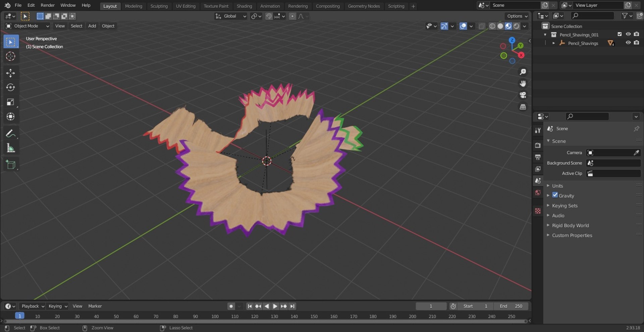Open the Add menu in viewport
Image resolution: width=644 pixels, height=332 pixels.
(x=92, y=26)
